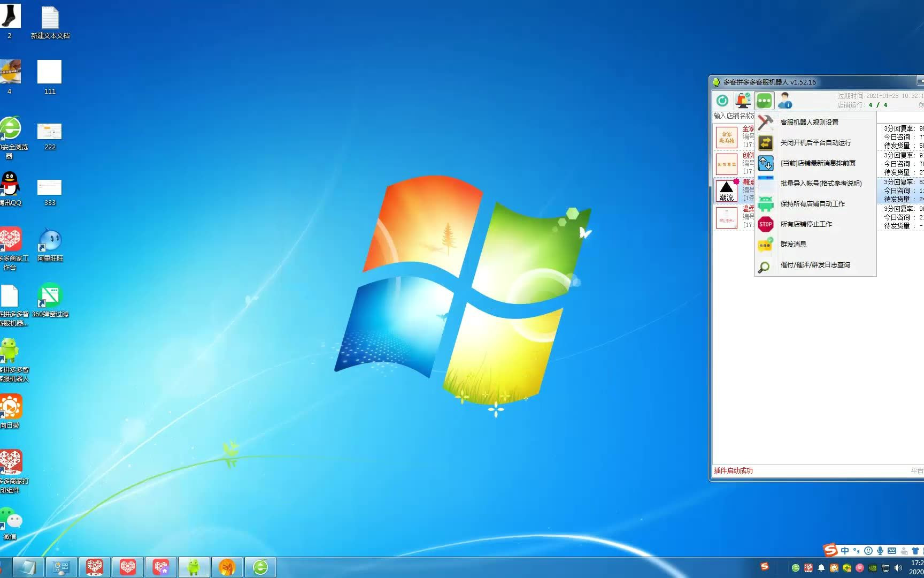Screen dimensions: 924x578
Task: Switch to red heart Pinduoduo taskbar app
Action: pos(127,567)
